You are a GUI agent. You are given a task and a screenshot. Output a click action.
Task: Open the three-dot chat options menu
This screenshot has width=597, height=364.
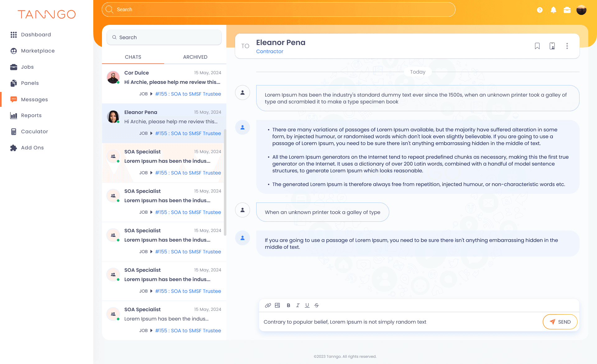pyautogui.click(x=567, y=46)
